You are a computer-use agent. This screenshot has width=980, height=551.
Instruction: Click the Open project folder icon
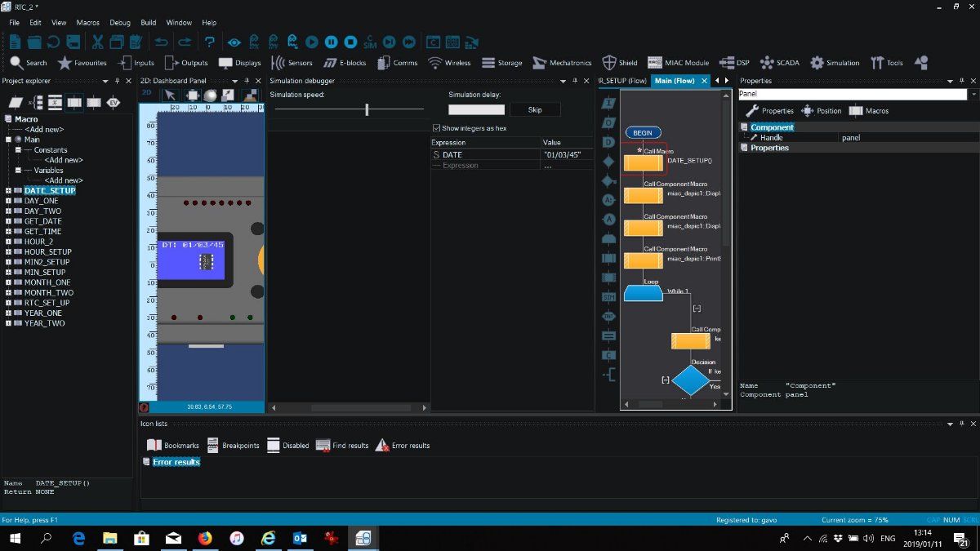(35, 42)
